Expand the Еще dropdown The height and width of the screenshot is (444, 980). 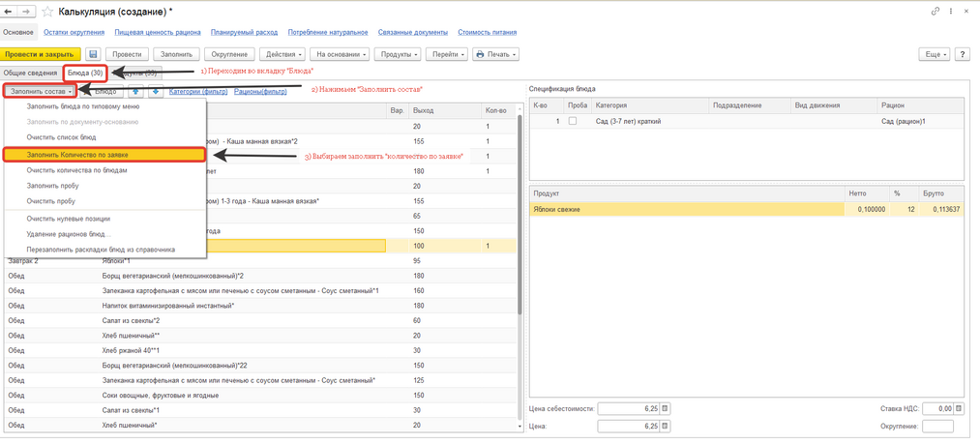coord(935,55)
